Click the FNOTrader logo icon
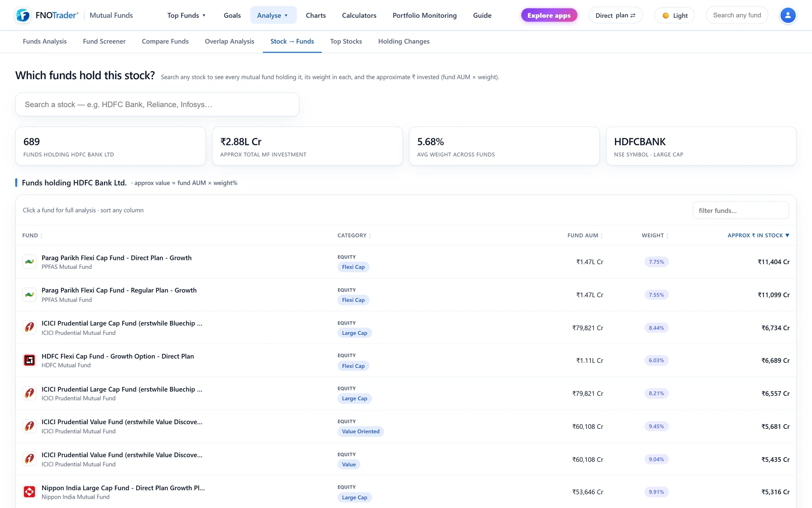 pos(23,15)
